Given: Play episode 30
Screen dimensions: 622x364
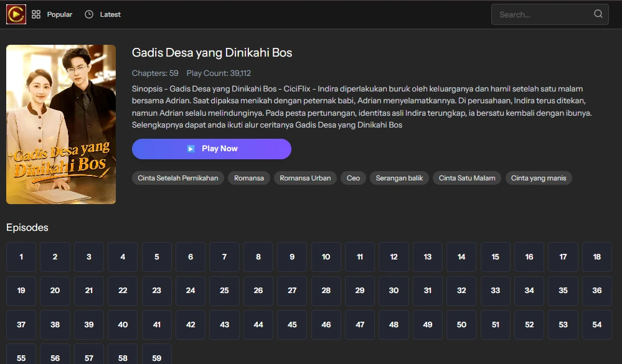Looking at the screenshot, I should click(393, 291).
